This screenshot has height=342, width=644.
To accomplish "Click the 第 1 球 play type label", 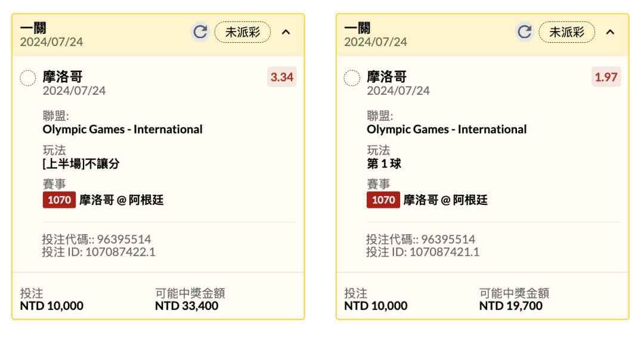I will click(384, 164).
